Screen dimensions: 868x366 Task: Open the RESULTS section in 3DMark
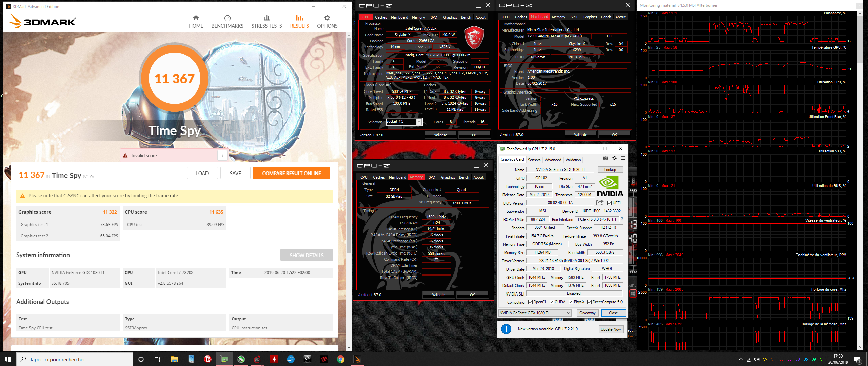(x=299, y=22)
